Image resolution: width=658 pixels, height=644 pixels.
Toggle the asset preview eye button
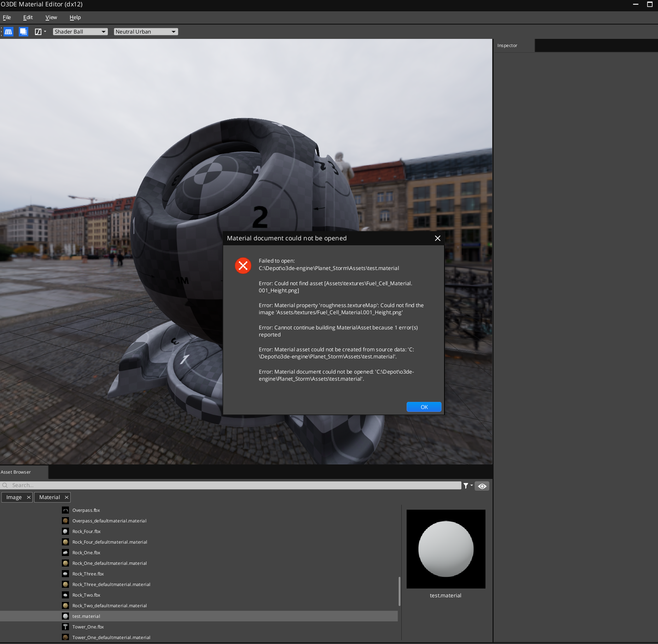(x=482, y=486)
